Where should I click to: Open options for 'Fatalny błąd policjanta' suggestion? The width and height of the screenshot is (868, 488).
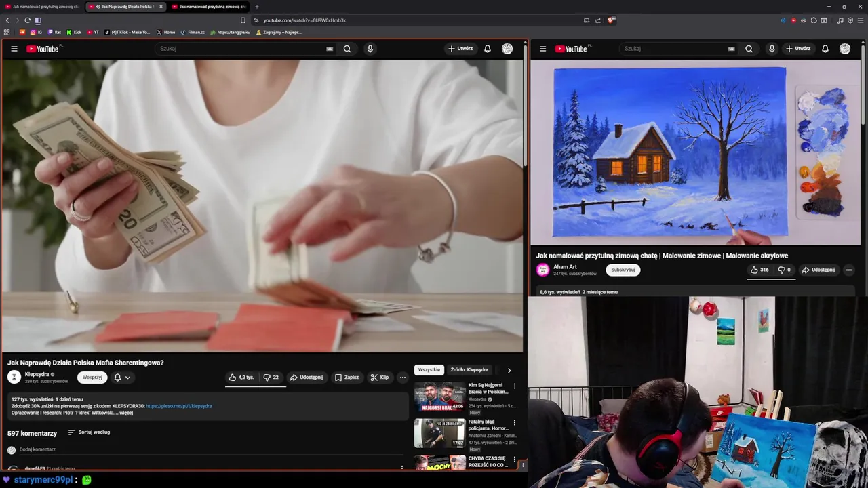[514, 422]
